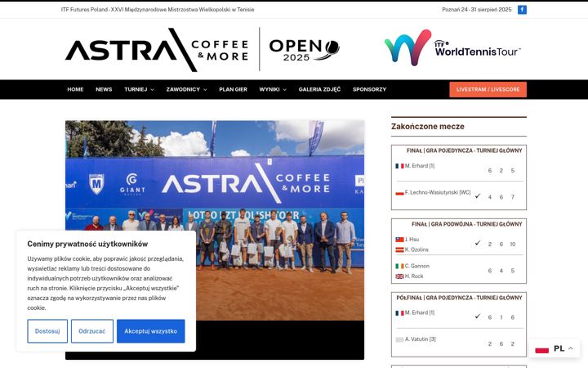
Task: Open Plan Gier menu item
Action: click(234, 89)
